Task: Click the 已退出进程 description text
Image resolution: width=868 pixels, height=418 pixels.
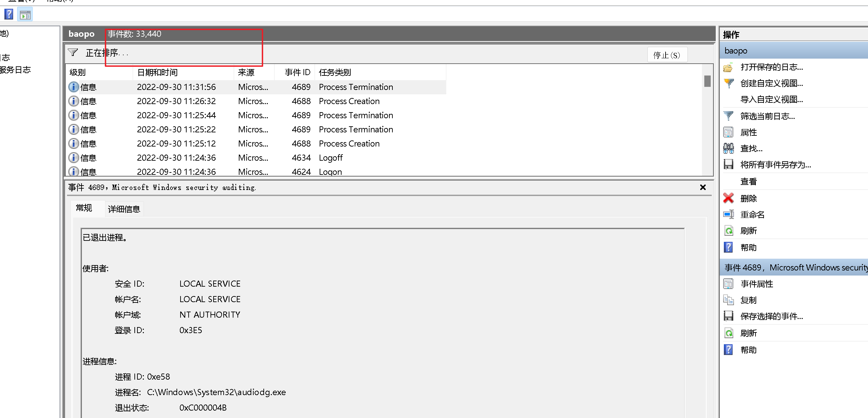Action: (105, 237)
